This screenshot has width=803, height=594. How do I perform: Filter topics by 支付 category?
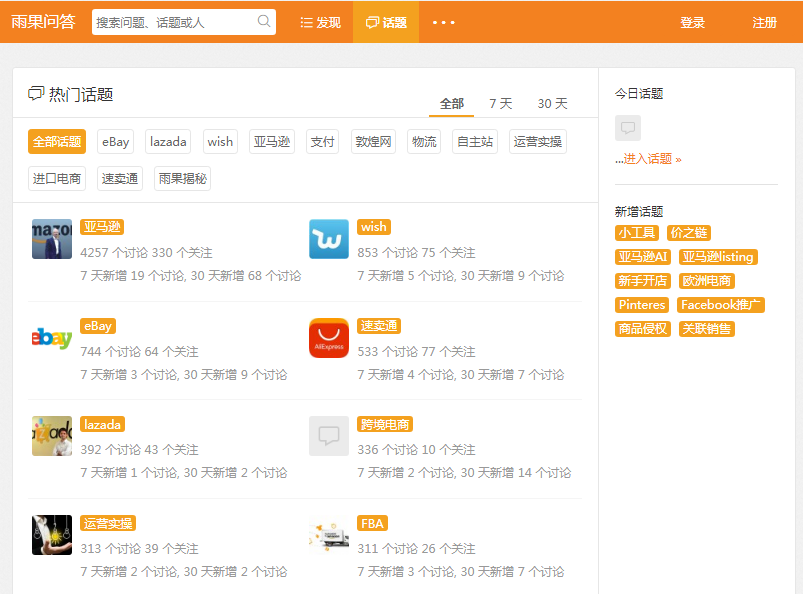323,142
